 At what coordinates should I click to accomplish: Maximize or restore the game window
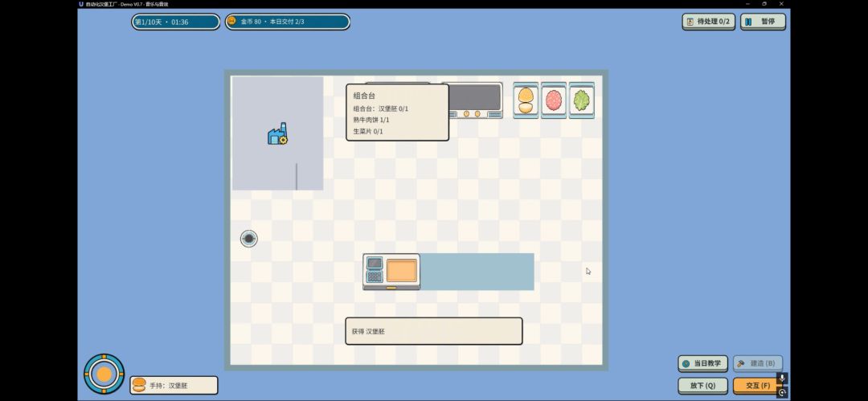click(x=764, y=4)
